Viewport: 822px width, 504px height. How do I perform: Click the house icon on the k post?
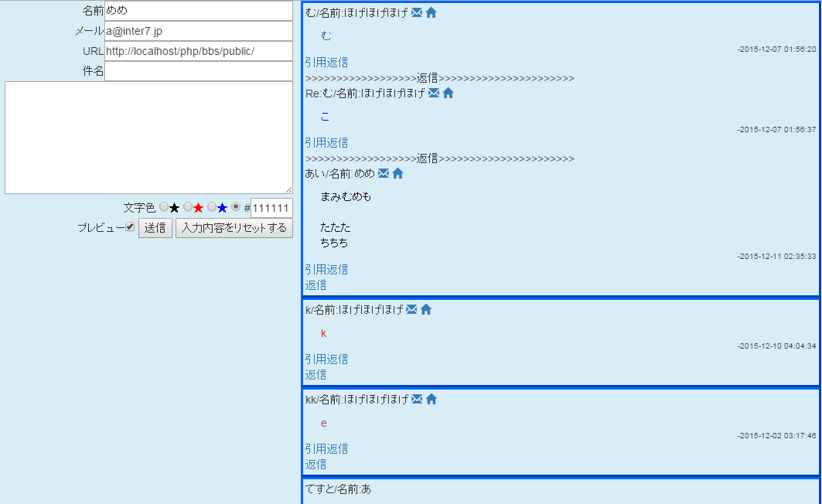tap(426, 310)
